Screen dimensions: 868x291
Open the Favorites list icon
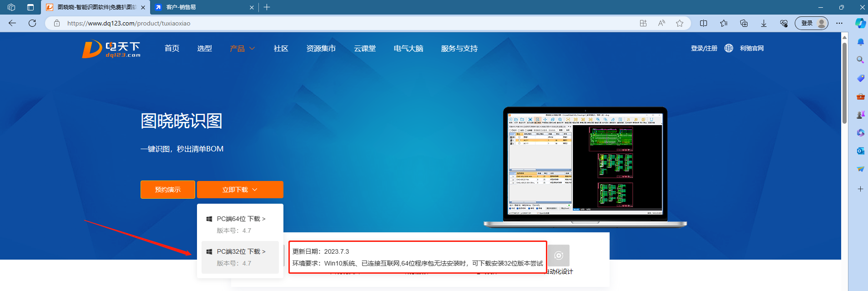click(724, 23)
